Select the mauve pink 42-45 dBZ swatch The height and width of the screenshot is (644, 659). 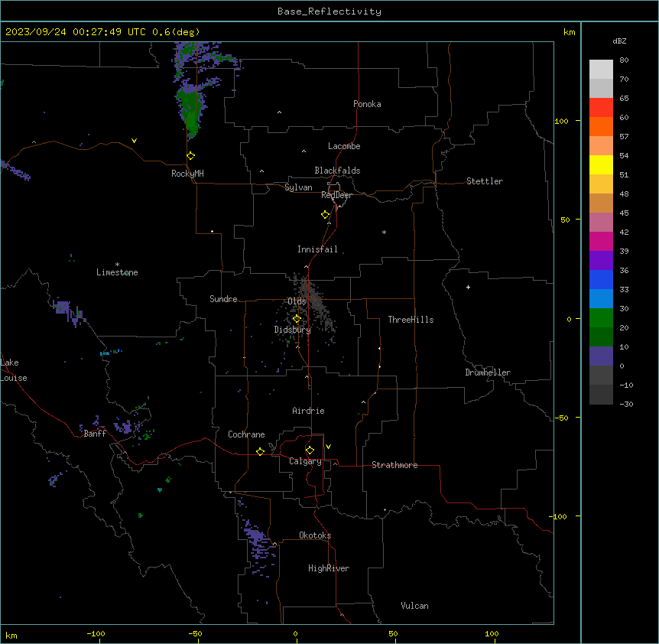pos(601,223)
